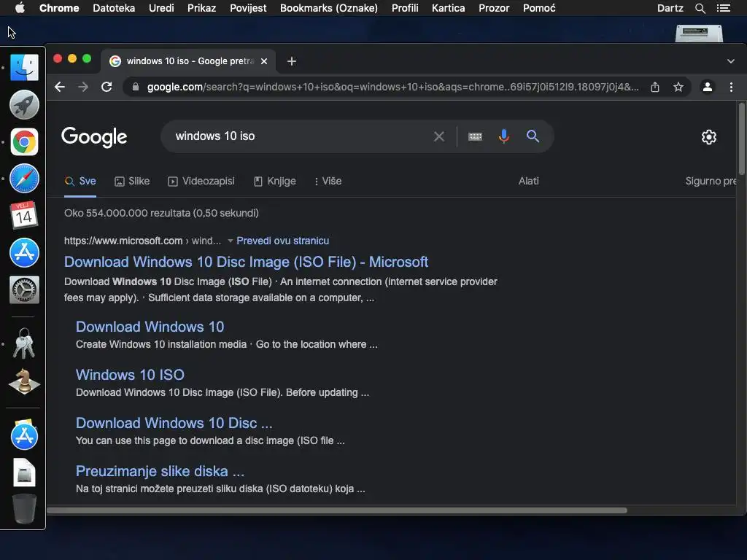Open the Alati search tools

(x=528, y=181)
